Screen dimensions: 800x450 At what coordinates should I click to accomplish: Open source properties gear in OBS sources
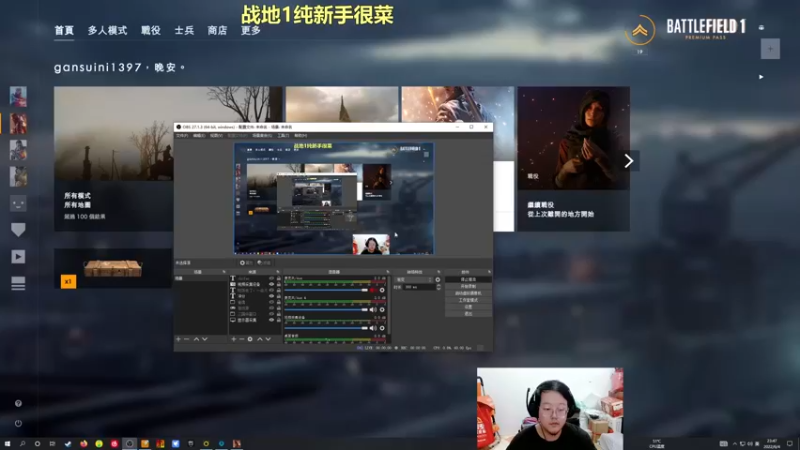click(x=250, y=339)
